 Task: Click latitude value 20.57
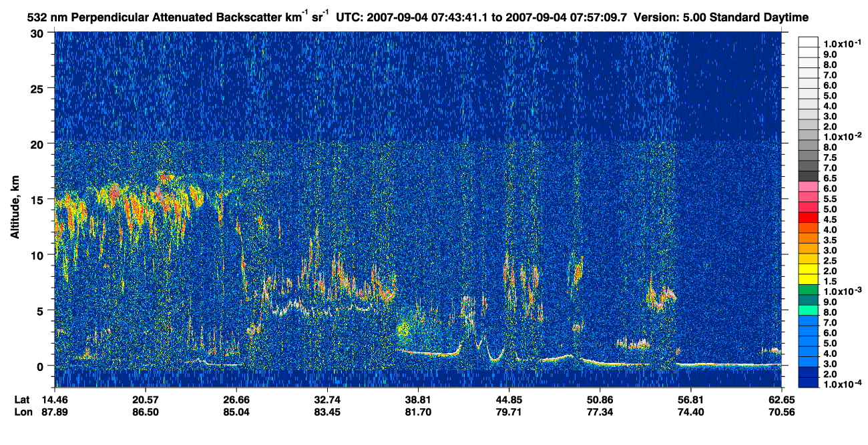144,400
